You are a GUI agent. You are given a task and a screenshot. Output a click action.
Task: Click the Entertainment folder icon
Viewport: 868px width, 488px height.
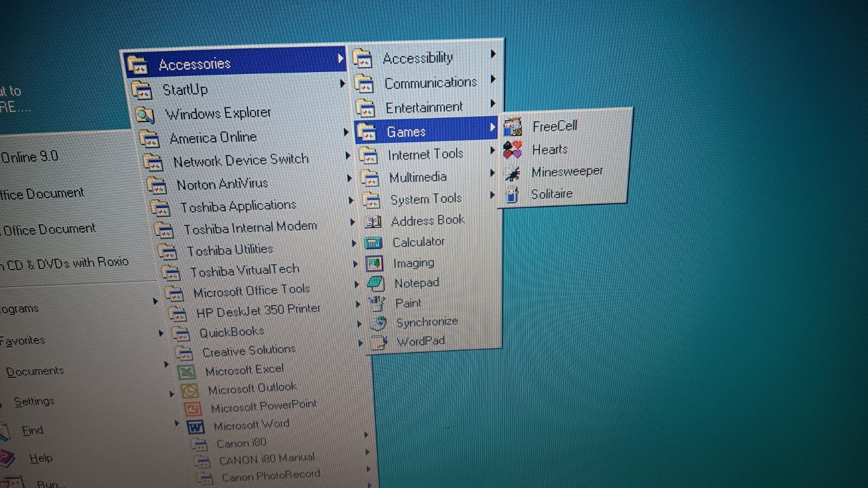tap(365, 107)
